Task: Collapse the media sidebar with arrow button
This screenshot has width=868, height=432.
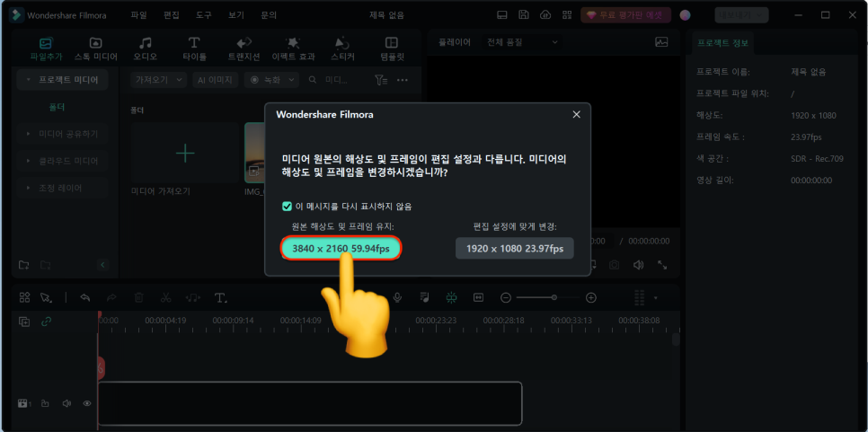Action: tap(102, 265)
